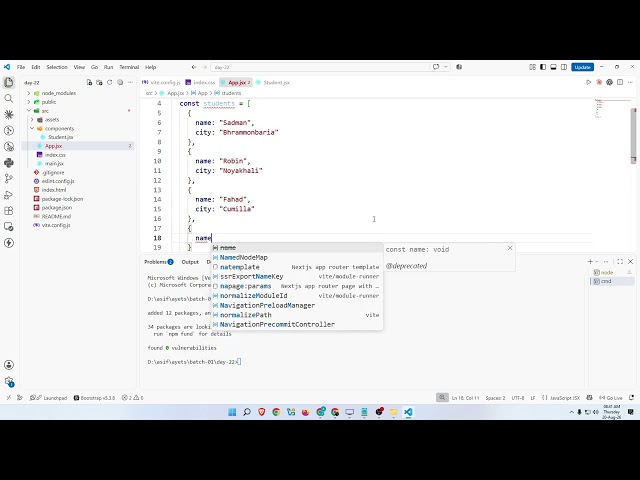The image size is (640, 480).
Task: Toggle bottom panel visibility
Action: (x=553, y=67)
